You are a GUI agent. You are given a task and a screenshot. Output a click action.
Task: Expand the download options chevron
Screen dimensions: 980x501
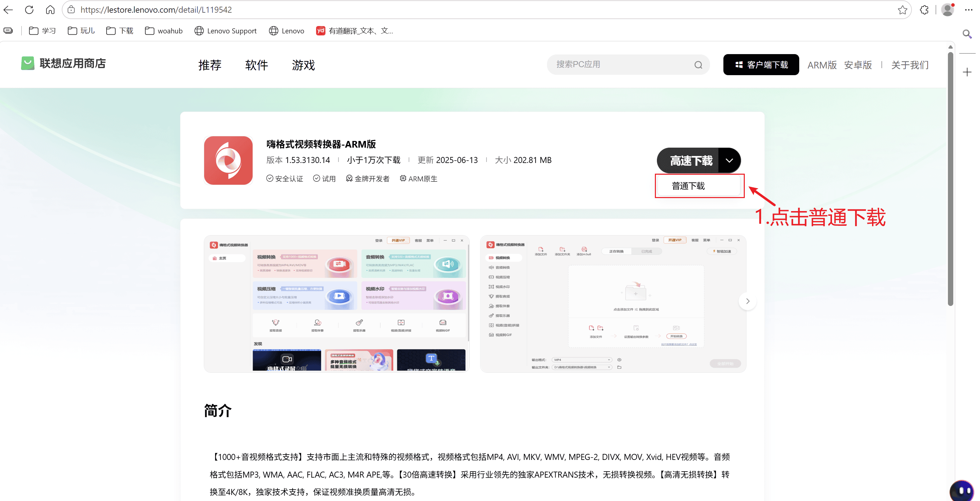point(729,161)
